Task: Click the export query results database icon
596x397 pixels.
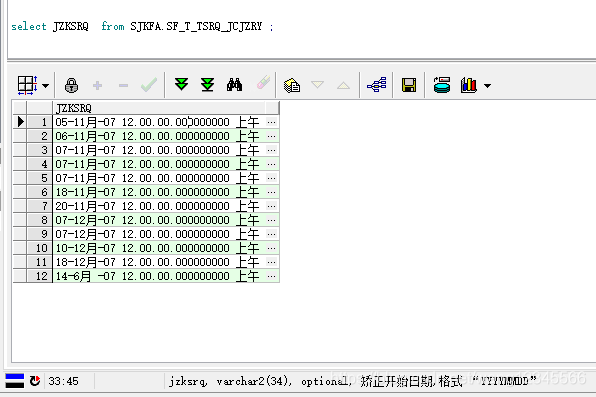Action: (x=442, y=85)
